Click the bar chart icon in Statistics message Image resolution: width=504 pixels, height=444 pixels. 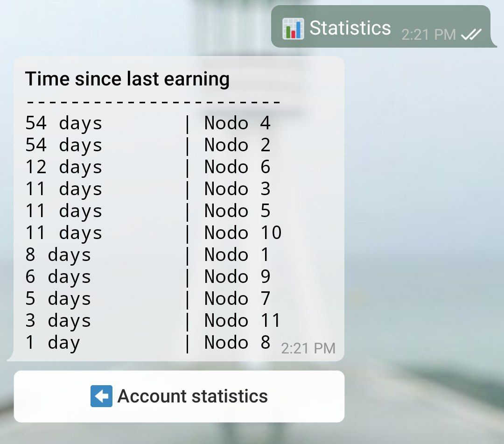click(x=293, y=28)
